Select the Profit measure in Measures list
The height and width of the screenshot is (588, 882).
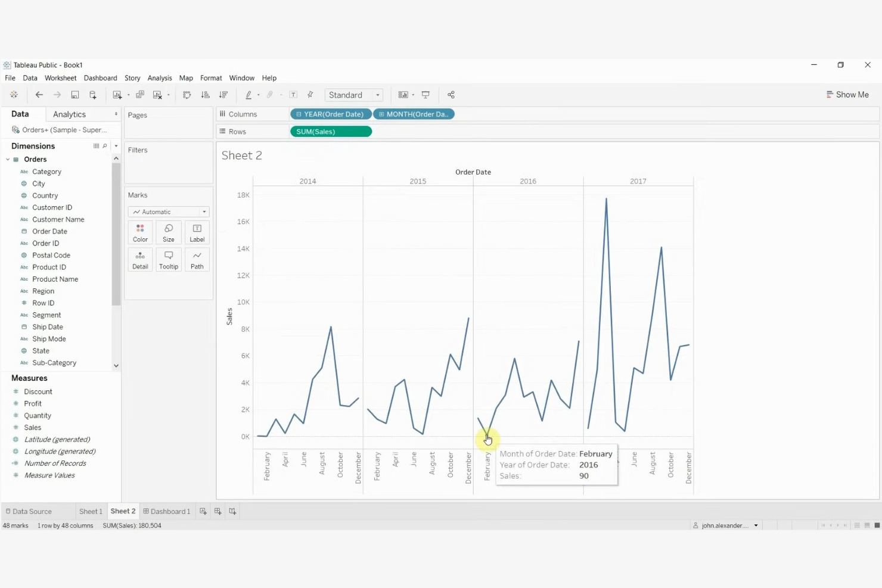pyautogui.click(x=32, y=403)
